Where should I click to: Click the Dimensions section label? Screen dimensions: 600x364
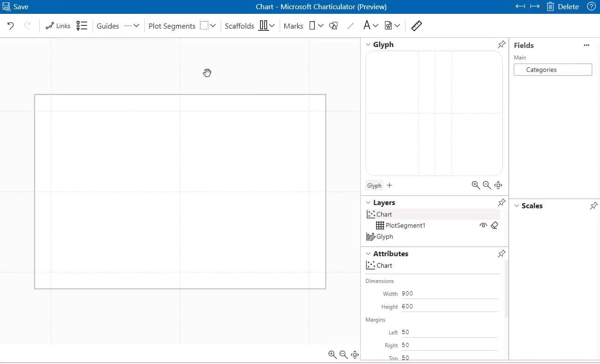click(380, 281)
